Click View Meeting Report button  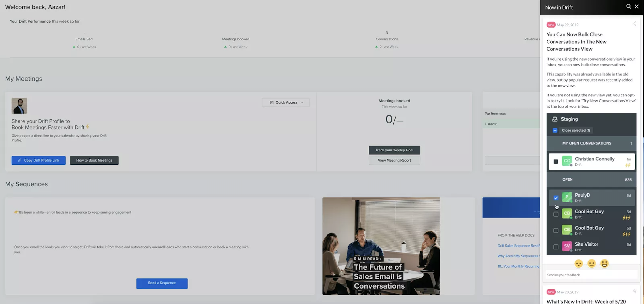pyautogui.click(x=394, y=160)
